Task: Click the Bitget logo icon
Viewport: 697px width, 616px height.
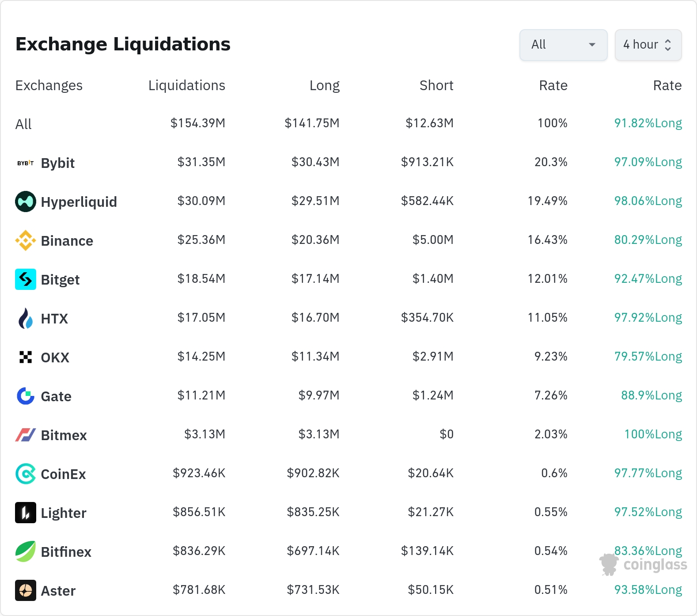Action: [25, 279]
